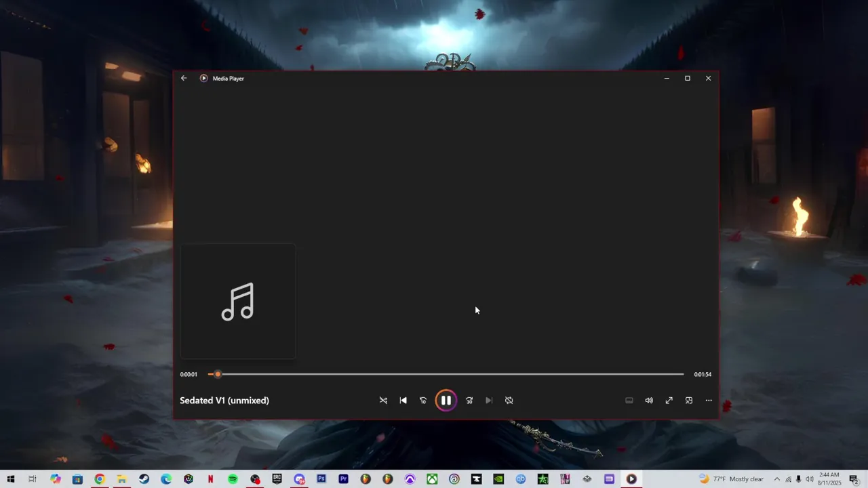Open Copilot from the taskbar
The image size is (868, 488).
56,479
